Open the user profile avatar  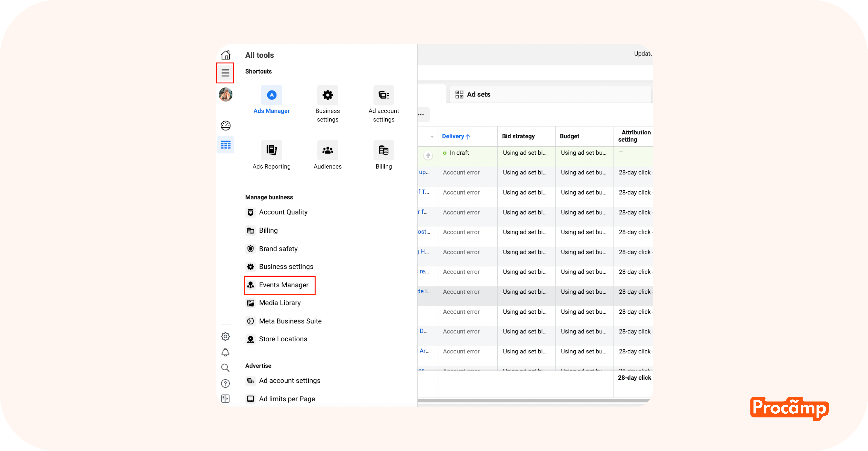tap(225, 95)
